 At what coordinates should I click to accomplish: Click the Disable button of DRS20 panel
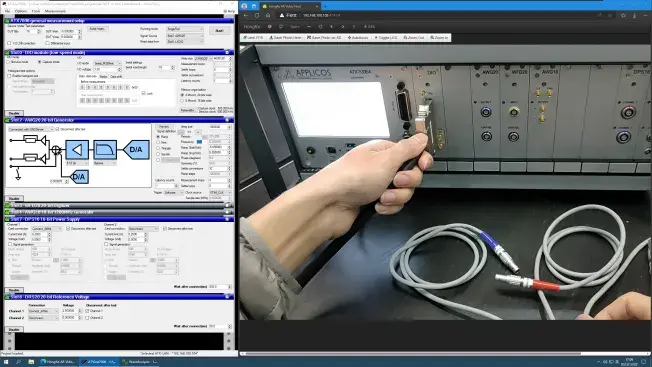point(14,330)
